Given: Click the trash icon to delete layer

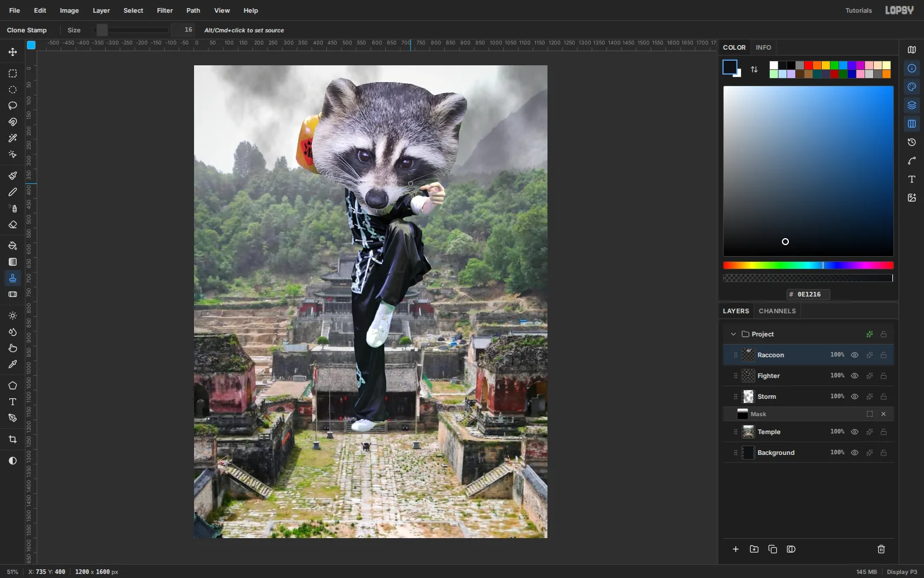Looking at the screenshot, I should click(881, 549).
